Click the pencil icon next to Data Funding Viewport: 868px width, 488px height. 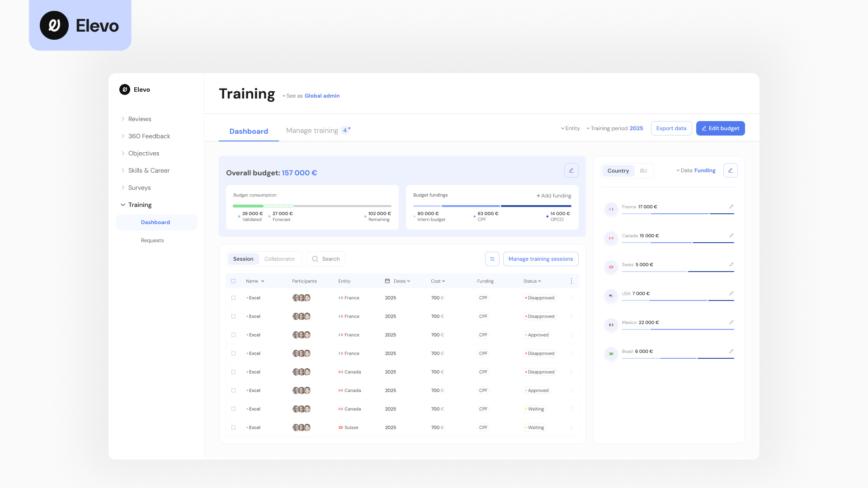click(731, 170)
